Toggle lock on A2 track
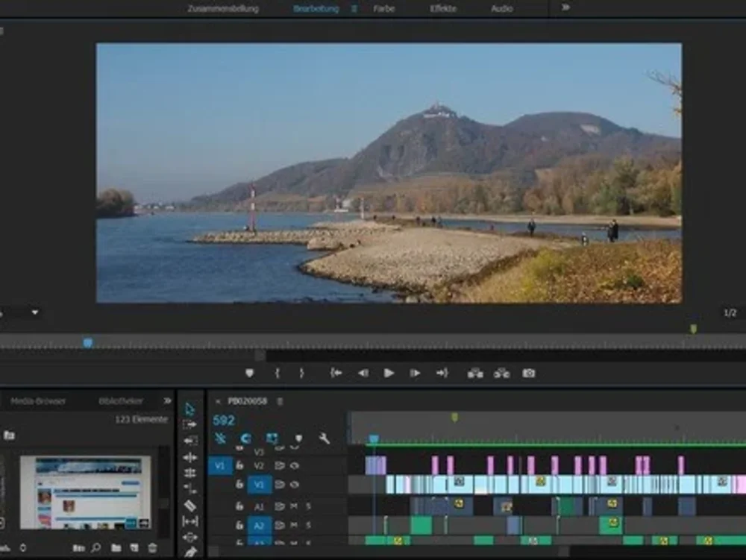746x560 pixels. pos(239,525)
